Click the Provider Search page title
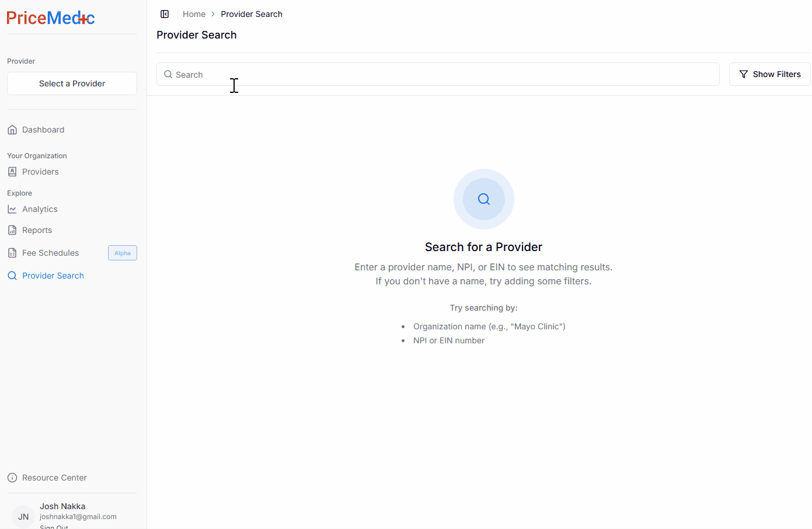 [197, 35]
